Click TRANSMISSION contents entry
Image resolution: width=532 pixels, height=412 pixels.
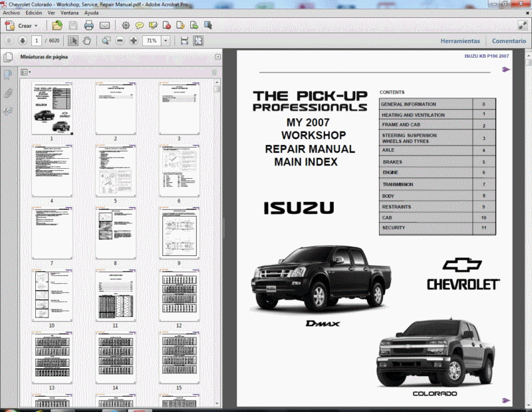(x=398, y=185)
